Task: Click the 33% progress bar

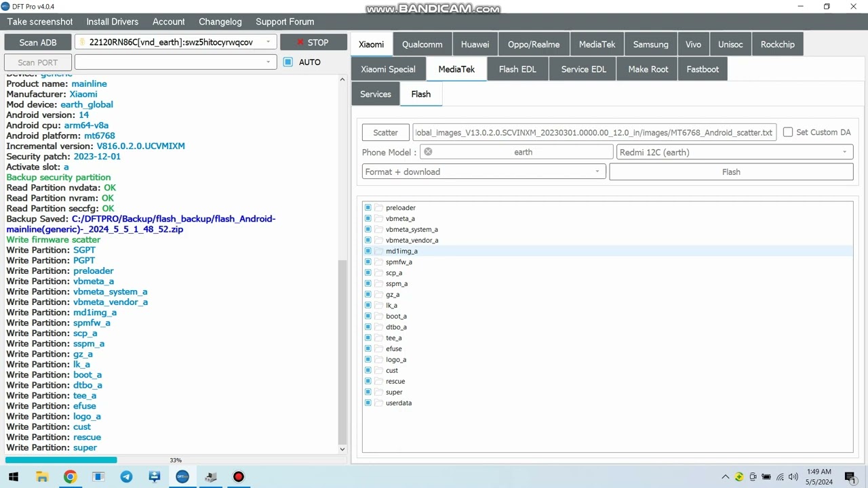Action: click(176, 460)
